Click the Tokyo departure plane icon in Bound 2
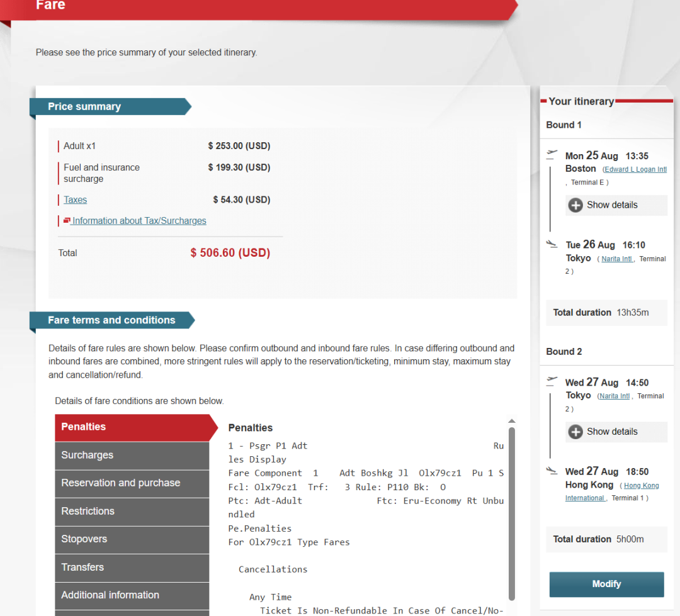This screenshot has width=680, height=616. (x=552, y=379)
